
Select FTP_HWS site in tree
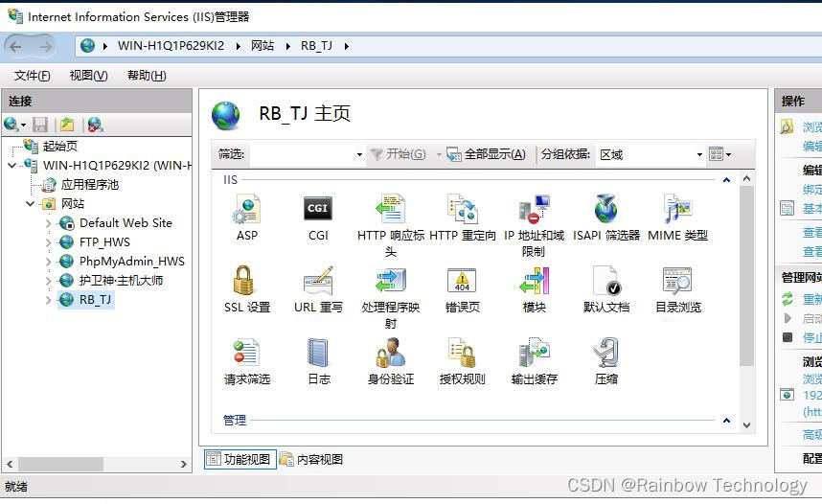[x=104, y=242]
